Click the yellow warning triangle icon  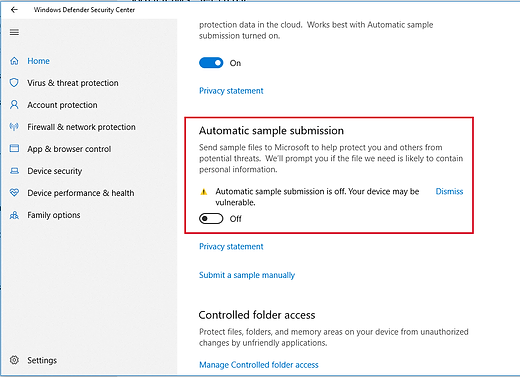point(204,192)
